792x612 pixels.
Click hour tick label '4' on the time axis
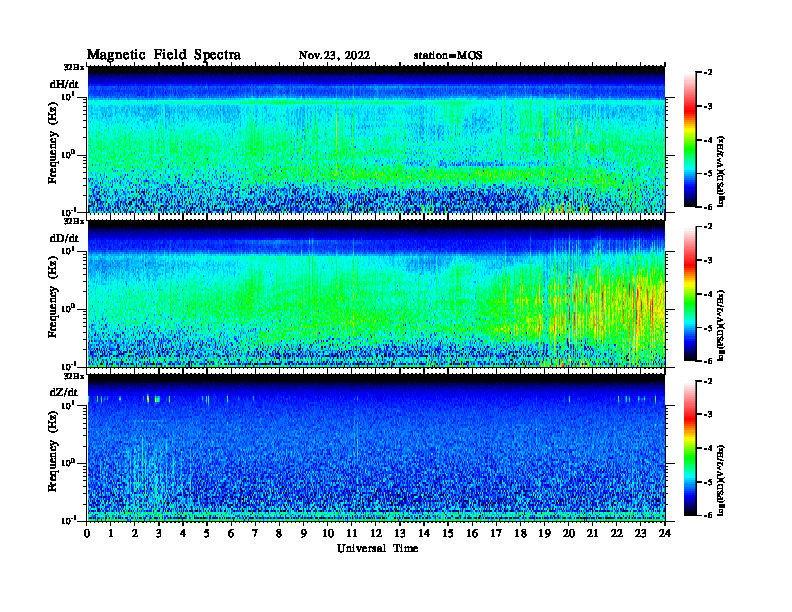coord(183,534)
